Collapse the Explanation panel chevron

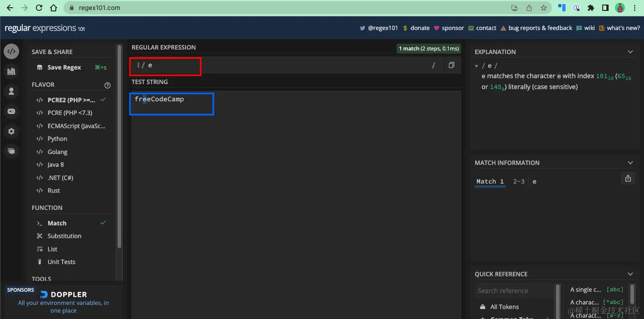[x=630, y=52]
